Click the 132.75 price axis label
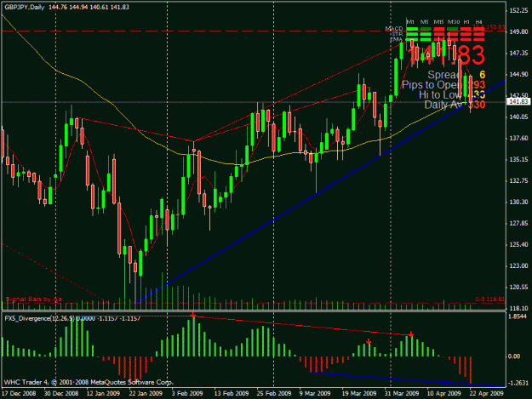 518,180
